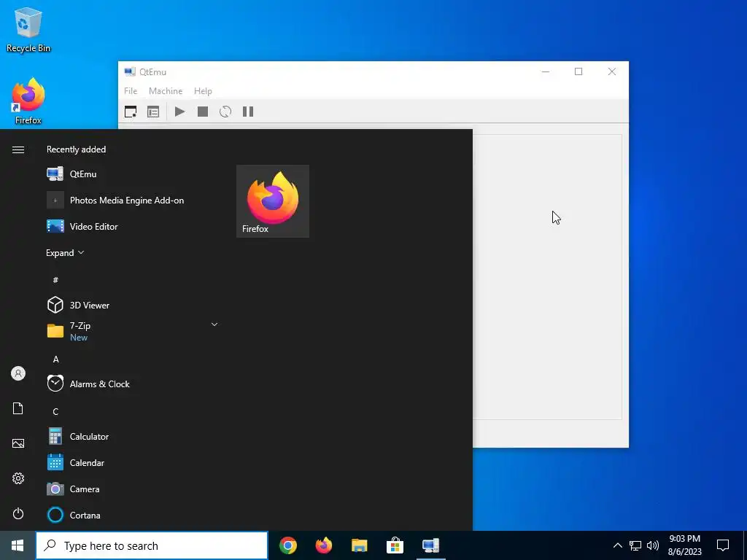Launch QtEmu from Recently added list
The height and width of the screenshot is (560, 747).
point(133,174)
